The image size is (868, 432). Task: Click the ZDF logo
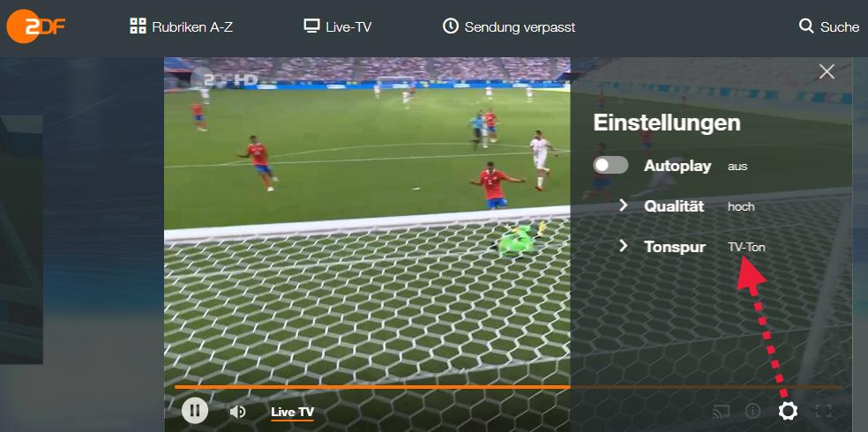pos(35,26)
